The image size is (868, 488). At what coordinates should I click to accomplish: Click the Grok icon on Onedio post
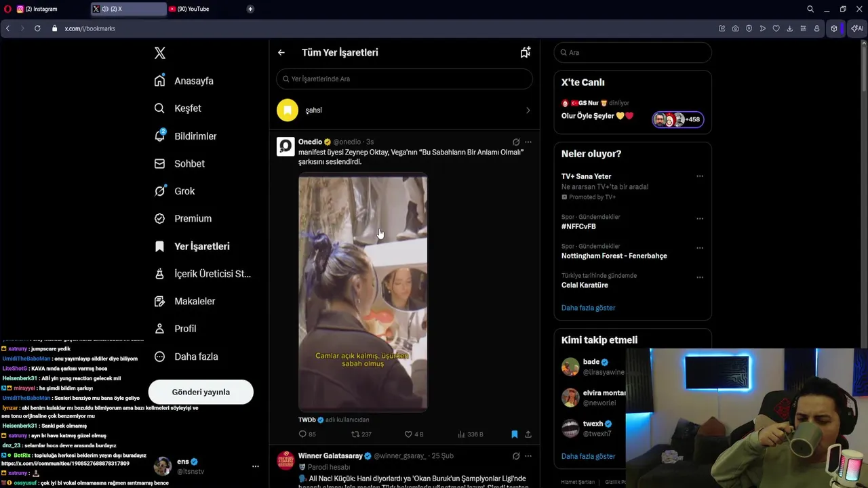516,142
